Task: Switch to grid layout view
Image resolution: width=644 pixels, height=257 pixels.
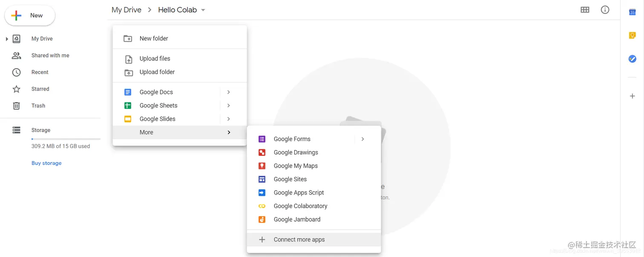Action: pos(585,10)
